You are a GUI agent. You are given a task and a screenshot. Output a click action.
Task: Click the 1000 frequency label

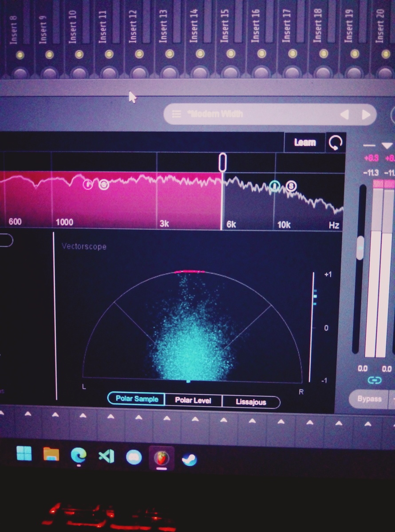[64, 222]
